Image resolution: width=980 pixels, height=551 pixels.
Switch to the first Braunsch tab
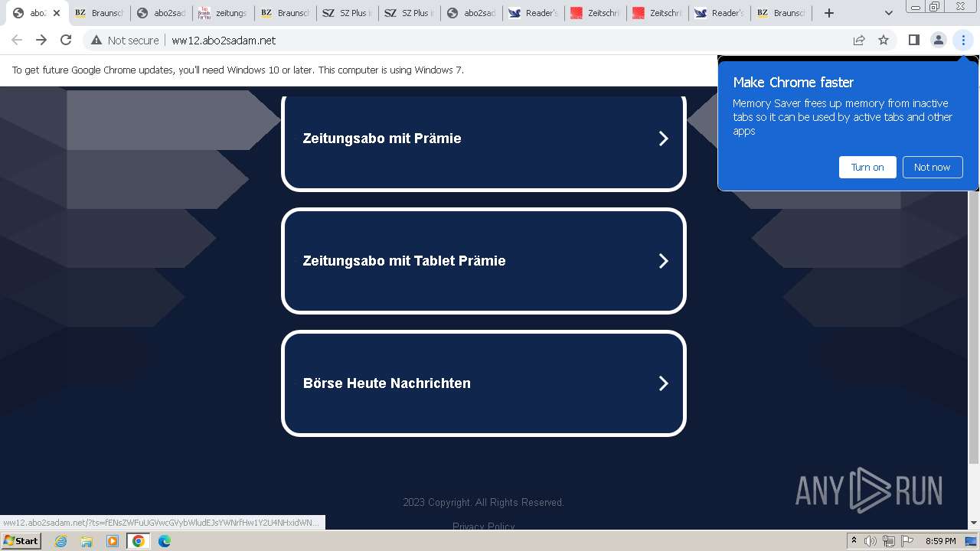click(x=99, y=13)
